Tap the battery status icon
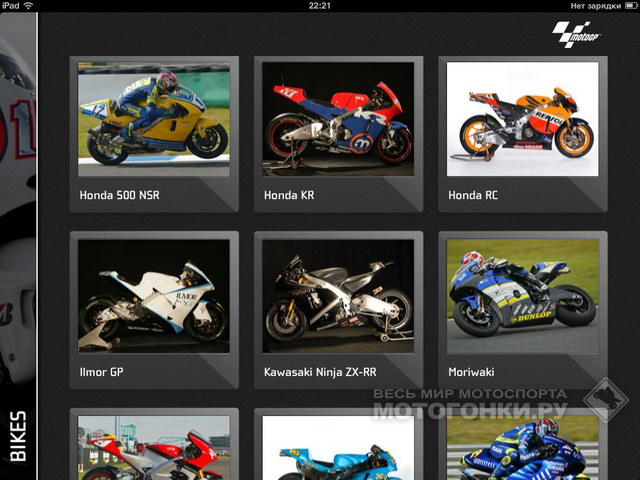 coord(630,6)
